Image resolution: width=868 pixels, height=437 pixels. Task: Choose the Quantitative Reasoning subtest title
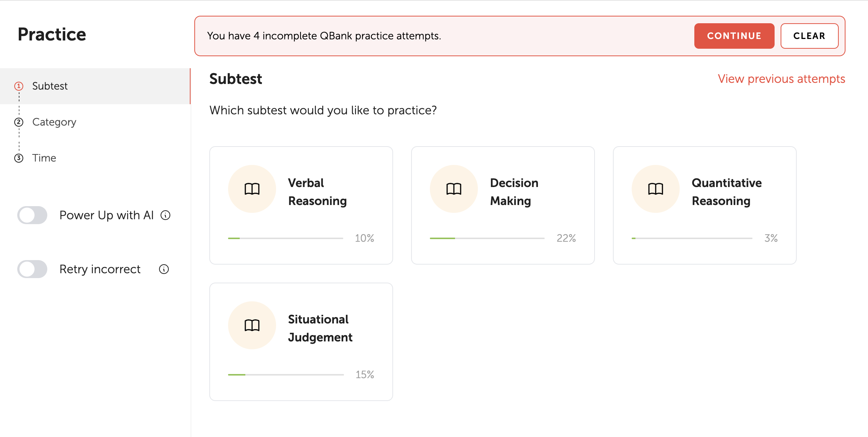727,192
